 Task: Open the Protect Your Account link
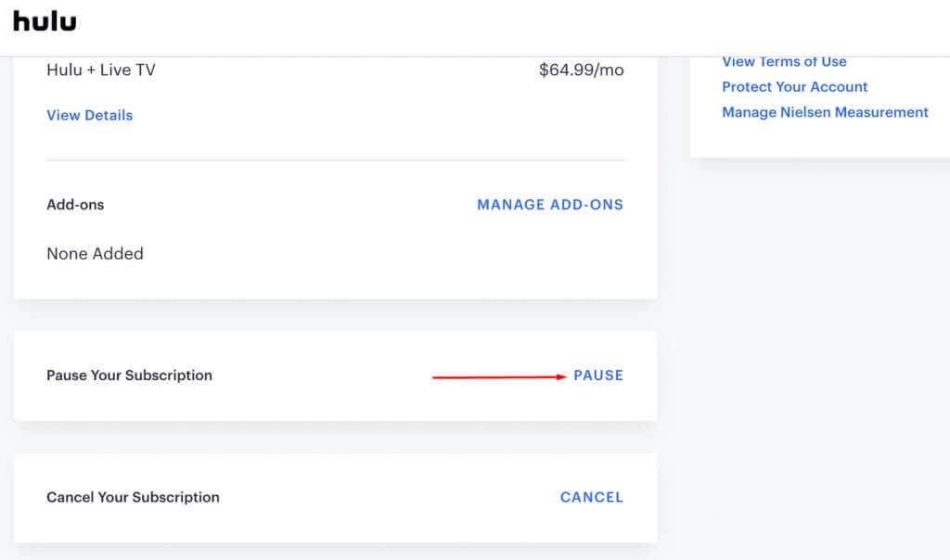(x=794, y=86)
